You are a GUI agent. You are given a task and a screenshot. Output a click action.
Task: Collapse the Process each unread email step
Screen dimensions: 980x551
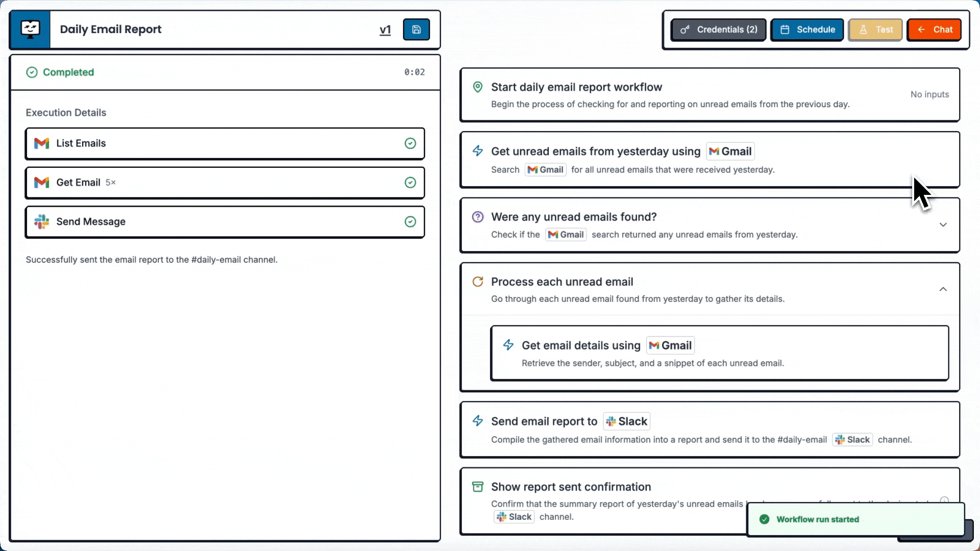(943, 289)
